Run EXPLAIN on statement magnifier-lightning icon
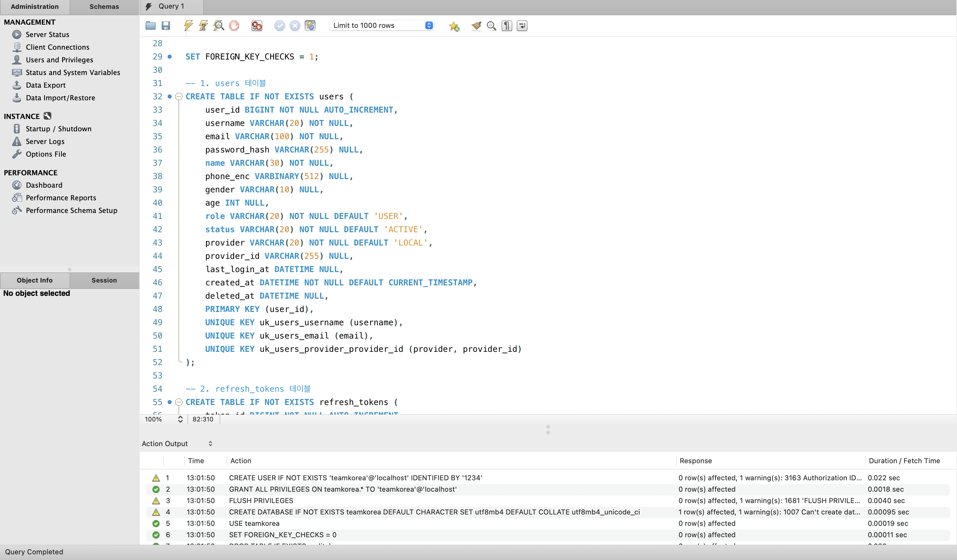 pyautogui.click(x=219, y=25)
